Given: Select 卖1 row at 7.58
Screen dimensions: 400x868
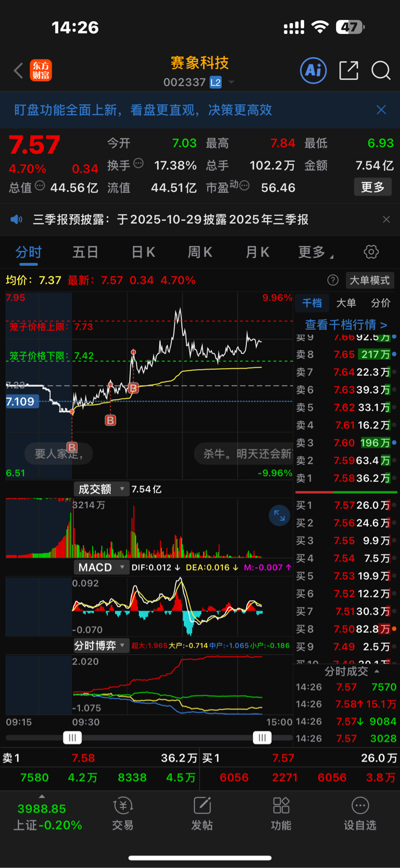Looking at the screenshot, I should (346, 478).
